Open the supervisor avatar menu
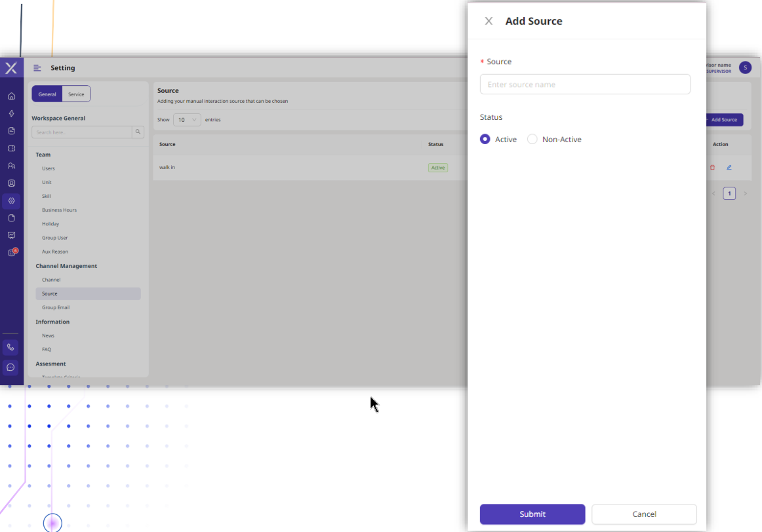The image size is (762, 532). 745,67
